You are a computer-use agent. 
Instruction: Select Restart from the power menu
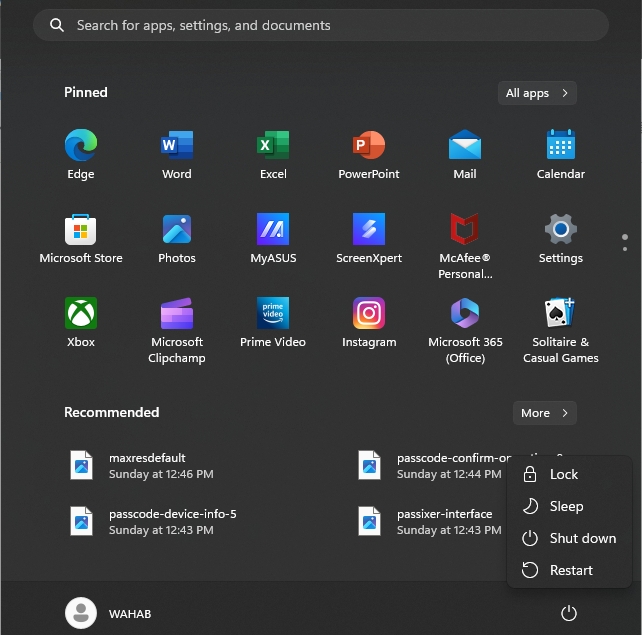(x=570, y=570)
